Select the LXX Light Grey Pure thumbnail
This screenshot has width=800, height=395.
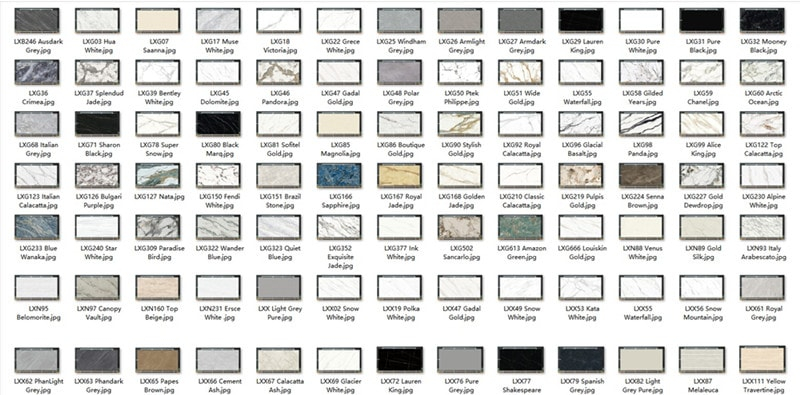(279, 287)
